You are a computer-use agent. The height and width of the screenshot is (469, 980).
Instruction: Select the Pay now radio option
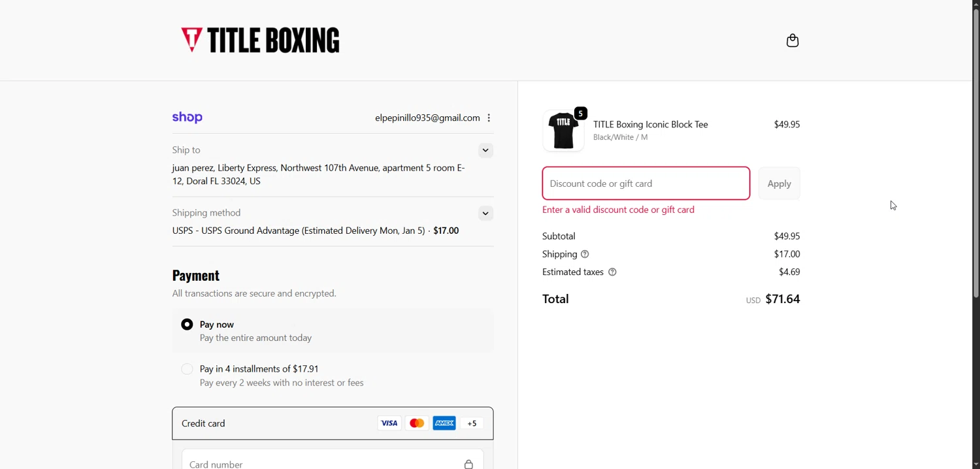[188, 325]
